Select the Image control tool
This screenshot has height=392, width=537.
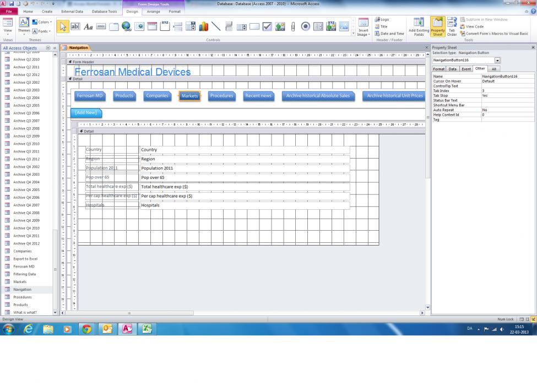[x=344, y=27]
